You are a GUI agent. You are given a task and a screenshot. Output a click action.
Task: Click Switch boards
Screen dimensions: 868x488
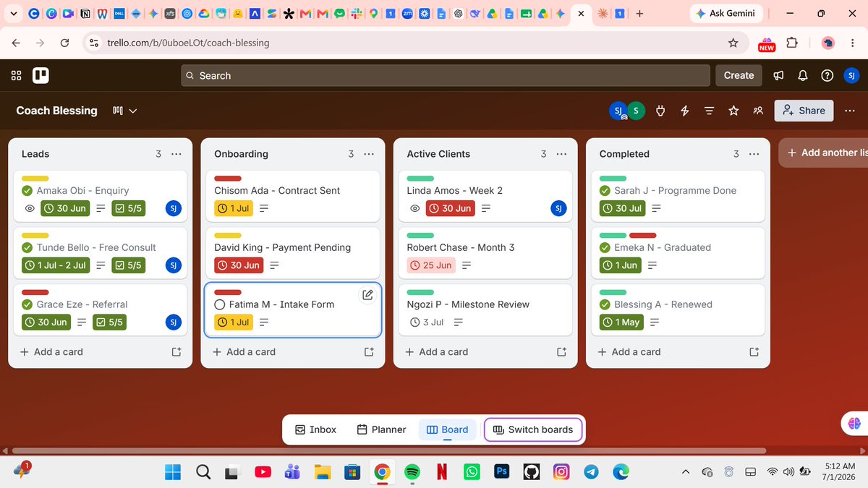tap(533, 429)
